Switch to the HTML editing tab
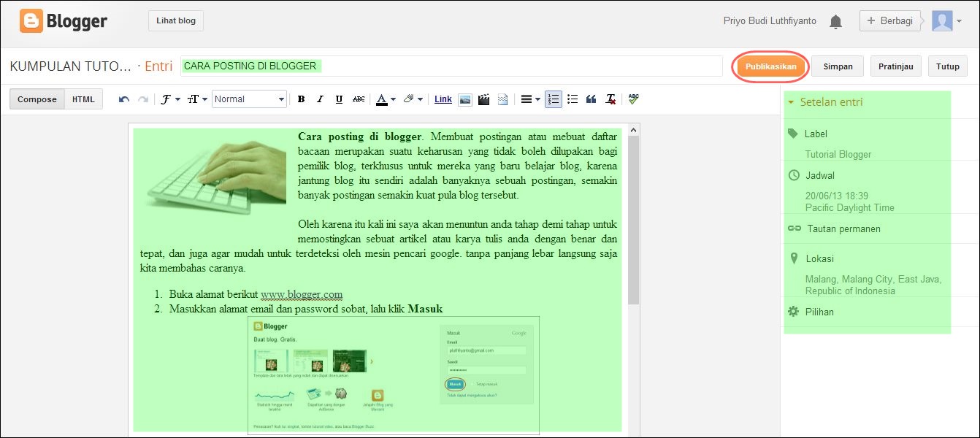The width and height of the screenshot is (980, 438). [83, 99]
